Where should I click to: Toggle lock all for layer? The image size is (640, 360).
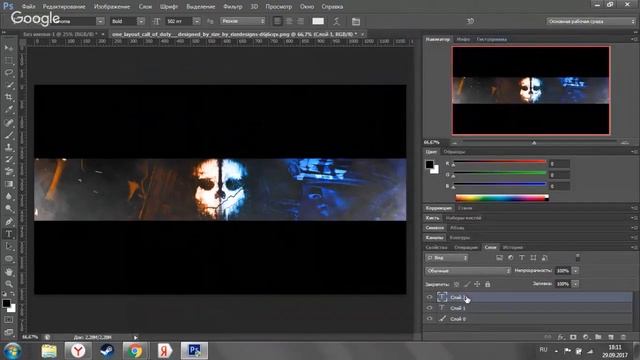pos(488,284)
